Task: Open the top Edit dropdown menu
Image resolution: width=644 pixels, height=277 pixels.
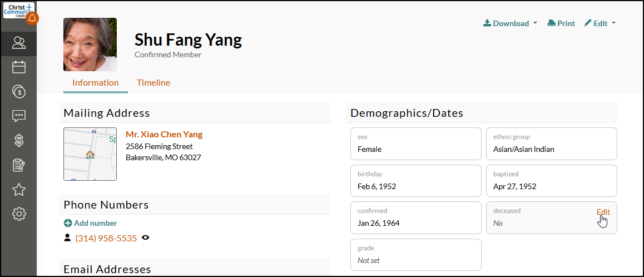Action: (600, 23)
